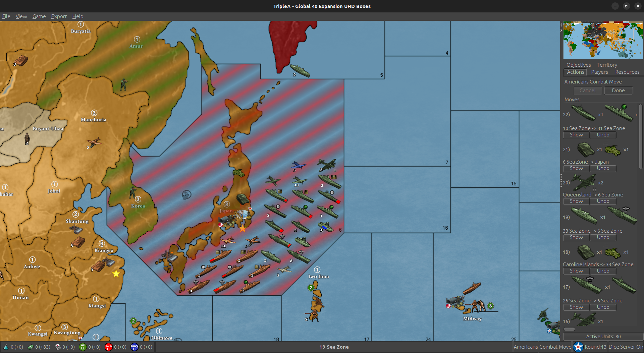
Task: Click the moves list vertical scrollbar
Action: click(641, 136)
